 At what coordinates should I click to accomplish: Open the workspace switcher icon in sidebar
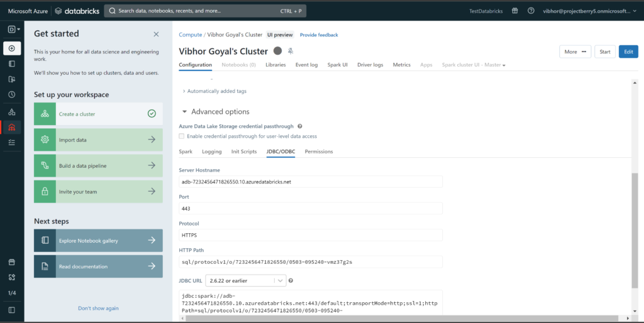coord(14,29)
